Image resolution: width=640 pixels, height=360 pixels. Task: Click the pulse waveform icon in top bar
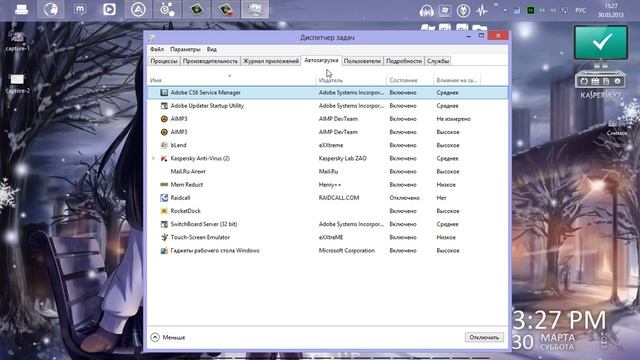click(482, 11)
